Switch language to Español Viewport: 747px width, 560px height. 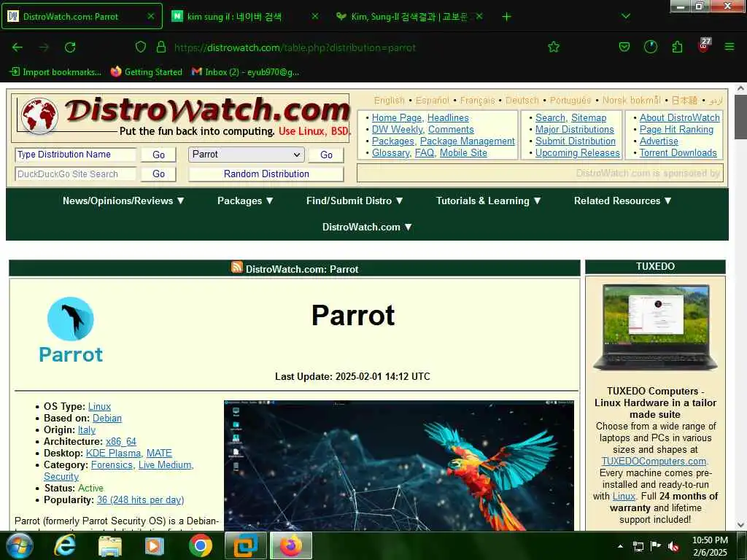[x=432, y=101]
